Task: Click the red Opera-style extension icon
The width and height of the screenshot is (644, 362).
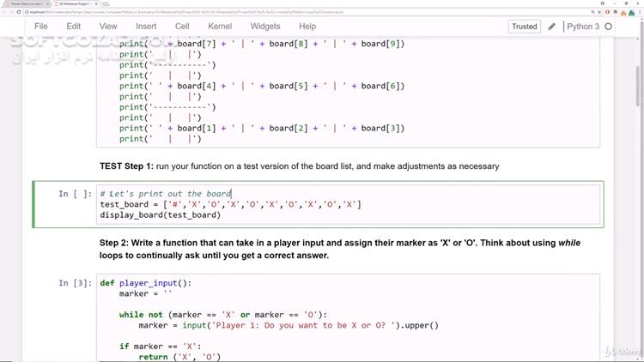Action: (x=607, y=12)
